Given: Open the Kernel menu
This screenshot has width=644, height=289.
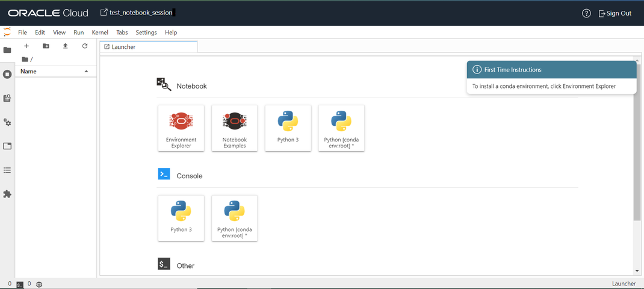Looking at the screenshot, I should [101, 33].
